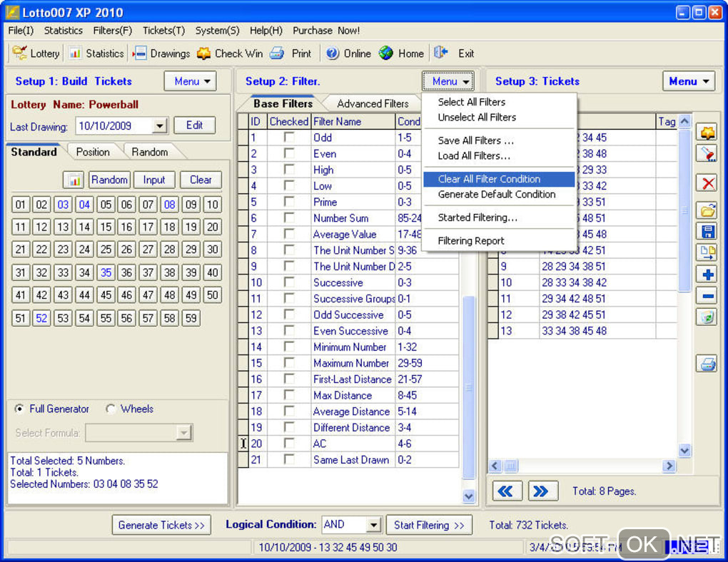Open Online help globe icon

pos(332,53)
